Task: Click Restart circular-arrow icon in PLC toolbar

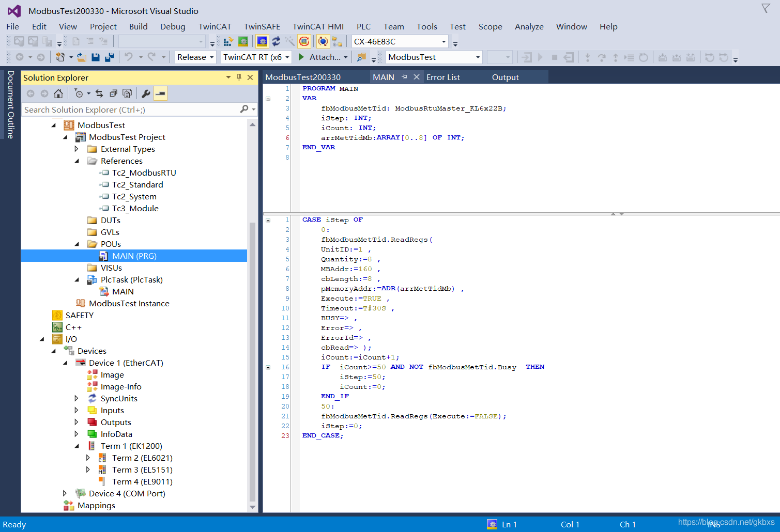Action: (x=643, y=57)
